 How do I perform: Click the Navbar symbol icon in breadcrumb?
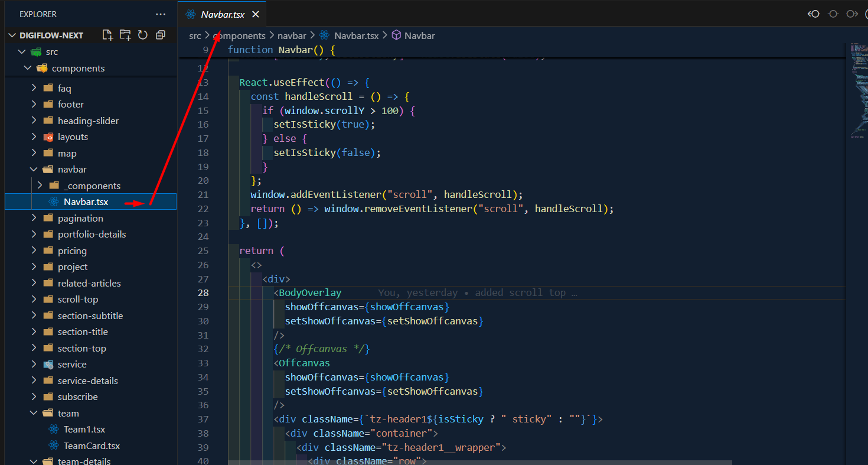click(396, 35)
